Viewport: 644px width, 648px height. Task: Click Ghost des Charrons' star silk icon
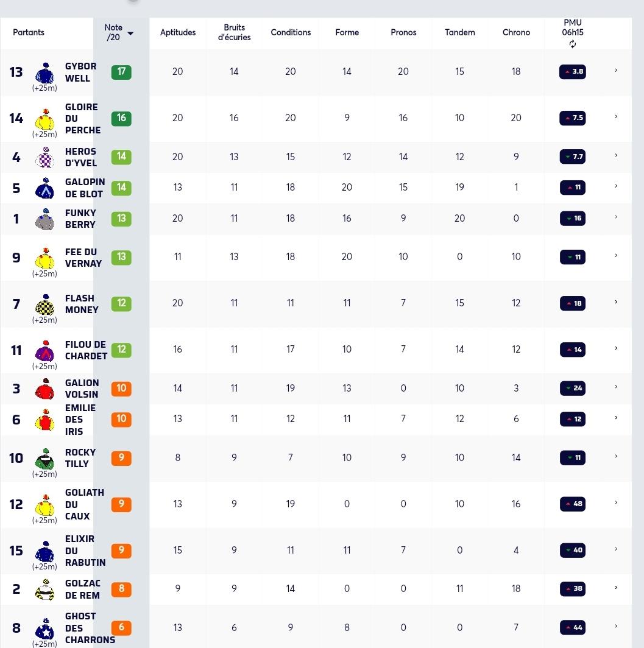click(x=44, y=629)
